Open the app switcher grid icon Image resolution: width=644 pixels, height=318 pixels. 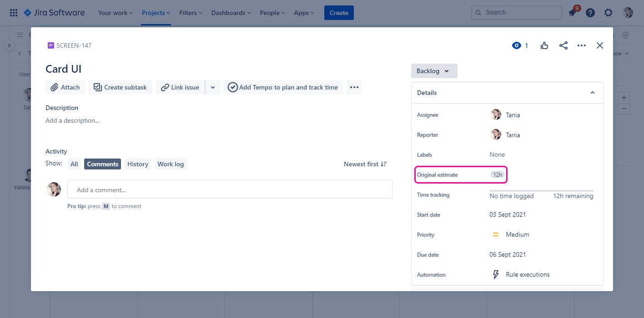14,13
